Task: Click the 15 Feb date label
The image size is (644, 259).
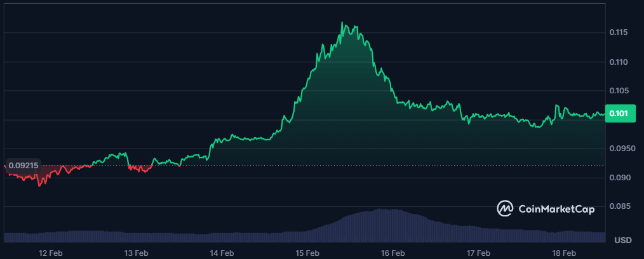Action: (x=306, y=253)
